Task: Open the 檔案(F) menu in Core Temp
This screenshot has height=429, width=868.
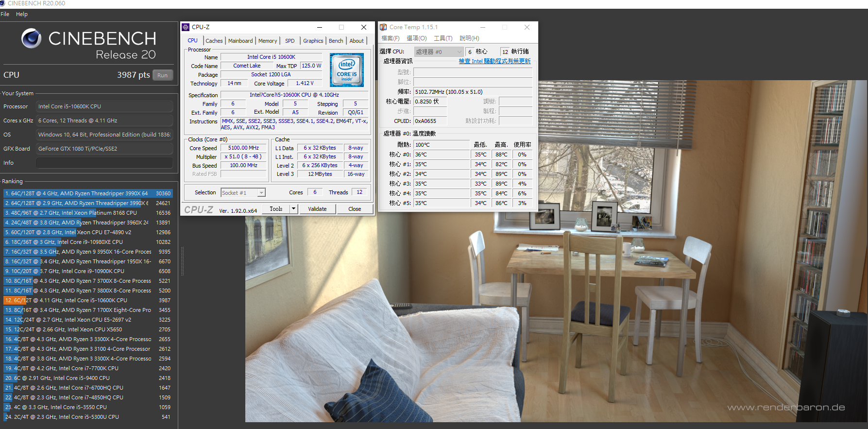Action: (391, 38)
